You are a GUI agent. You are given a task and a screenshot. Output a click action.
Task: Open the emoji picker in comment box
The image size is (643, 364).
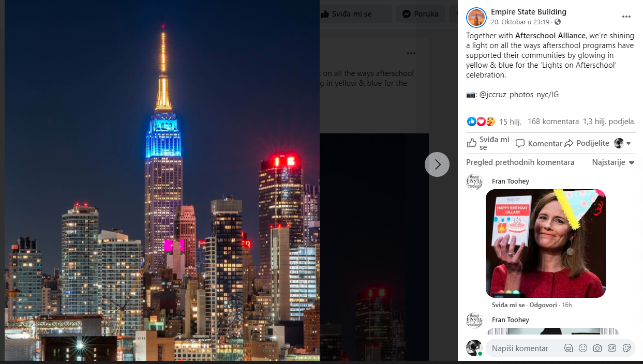click(583, 348)
